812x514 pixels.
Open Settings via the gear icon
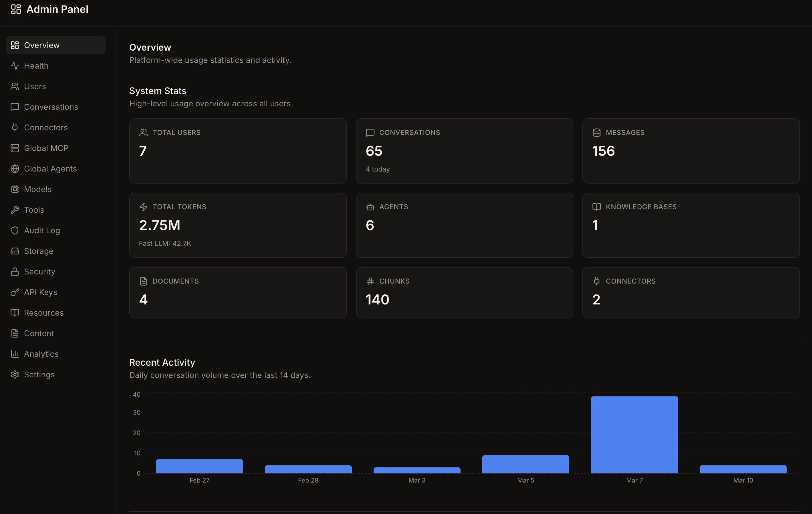[15, 374]
